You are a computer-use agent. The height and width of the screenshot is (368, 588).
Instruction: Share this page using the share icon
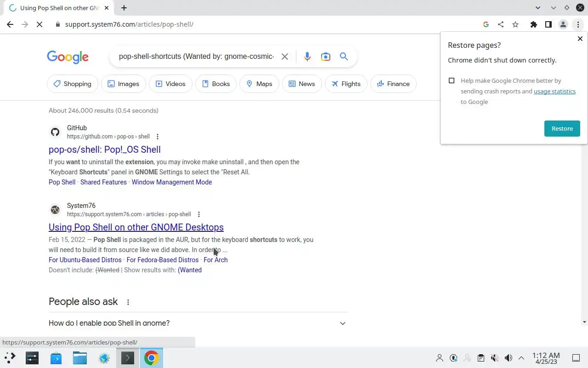tap(501, 24)
